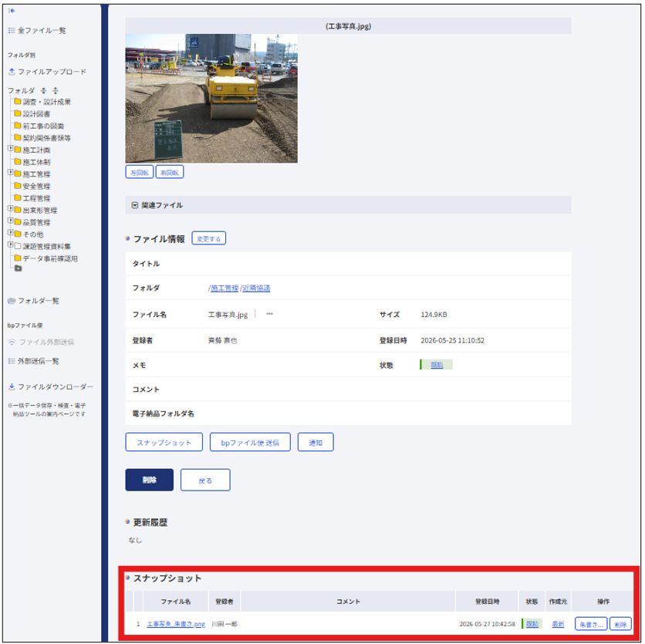
Task: Click the dark blue 削除 button
Action: (150, 480)
